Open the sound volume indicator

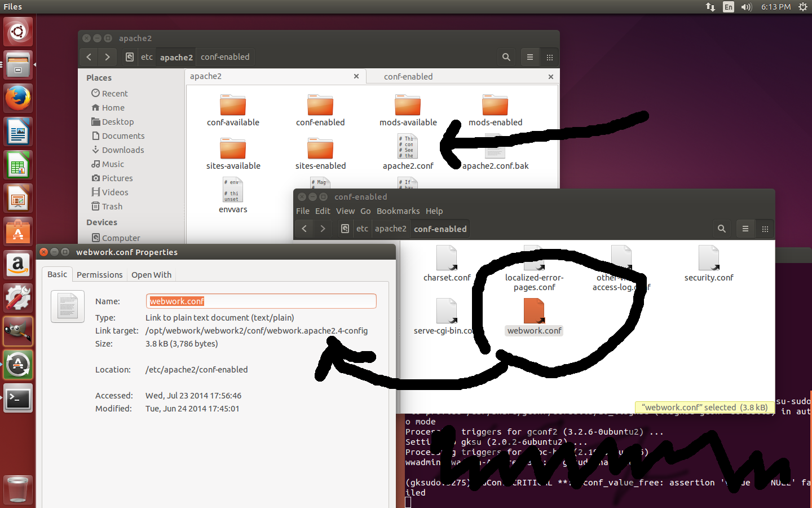click(747, 7)
